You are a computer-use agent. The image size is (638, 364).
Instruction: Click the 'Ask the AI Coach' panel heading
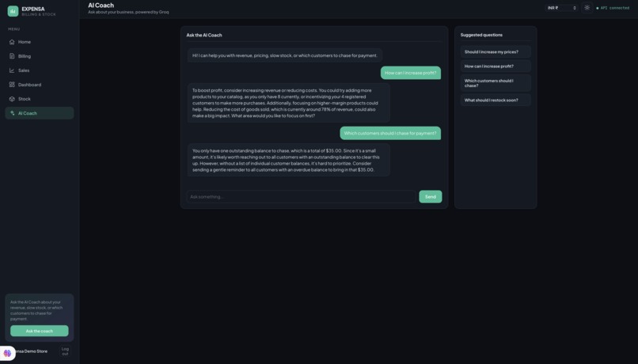pyautogui.click(x=204, y=35)
